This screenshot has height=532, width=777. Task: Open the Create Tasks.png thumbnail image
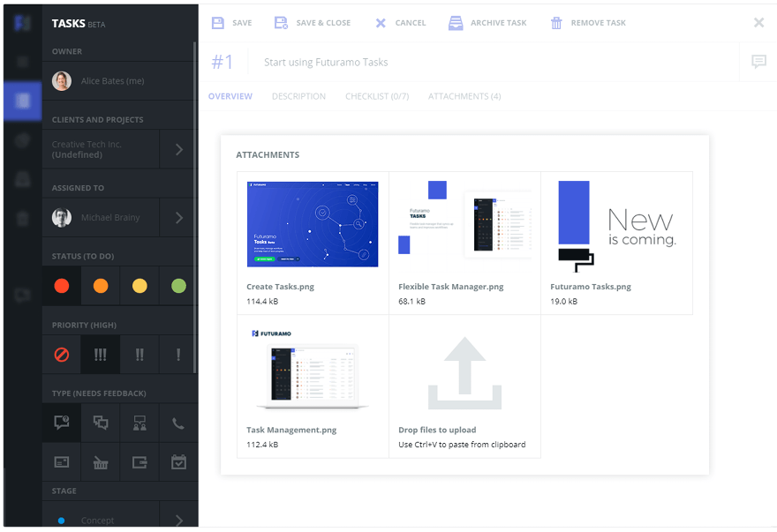point(313,224)
